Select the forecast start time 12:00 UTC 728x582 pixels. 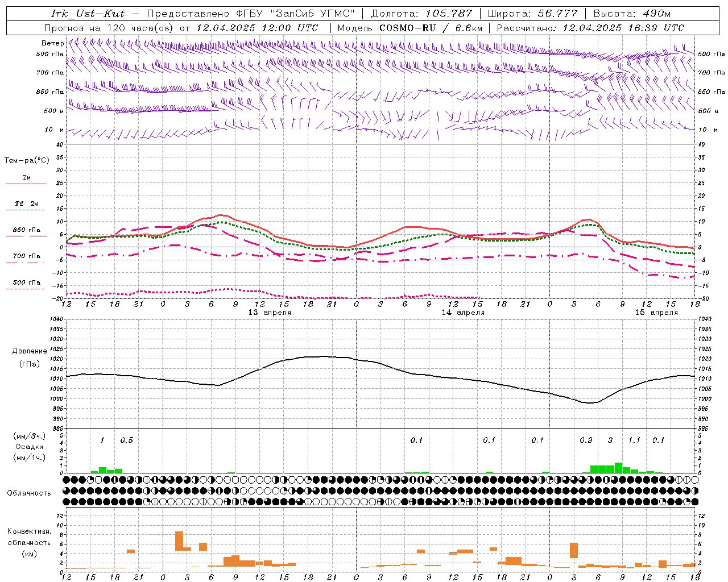290,28
